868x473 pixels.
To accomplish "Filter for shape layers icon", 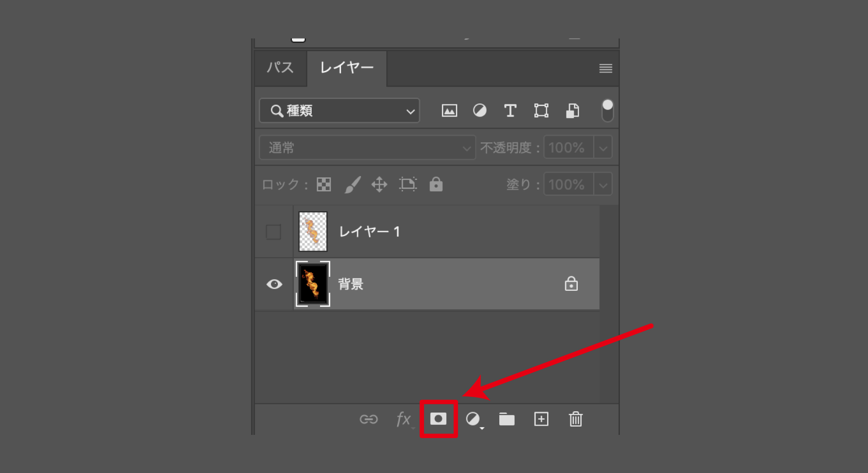I will [541, 110].
